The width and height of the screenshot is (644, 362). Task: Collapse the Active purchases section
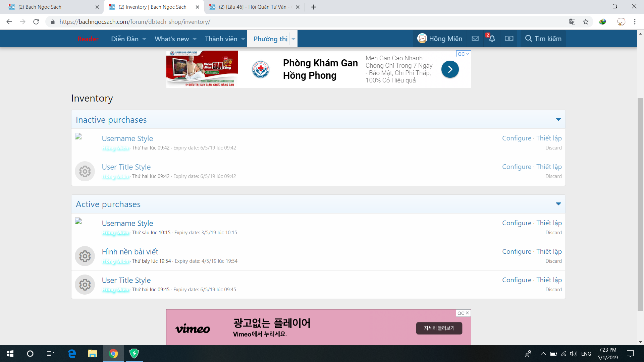(558, 204)
